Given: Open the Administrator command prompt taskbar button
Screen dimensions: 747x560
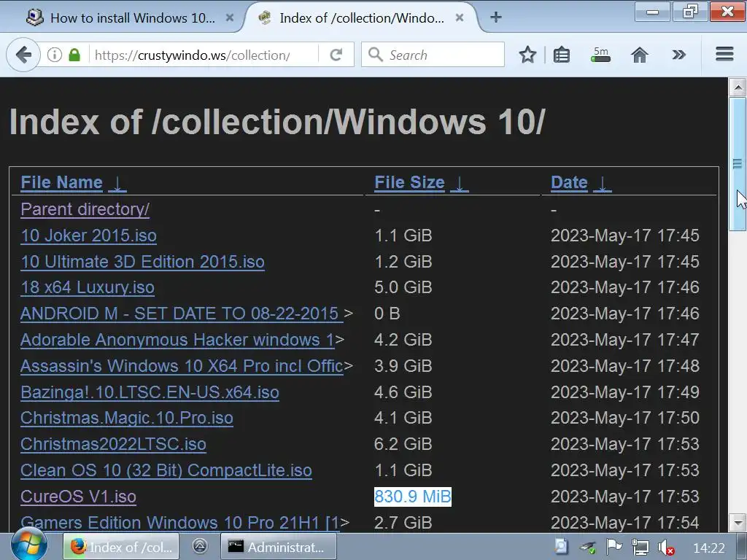Looking at the screenshot, I should 278,547.
